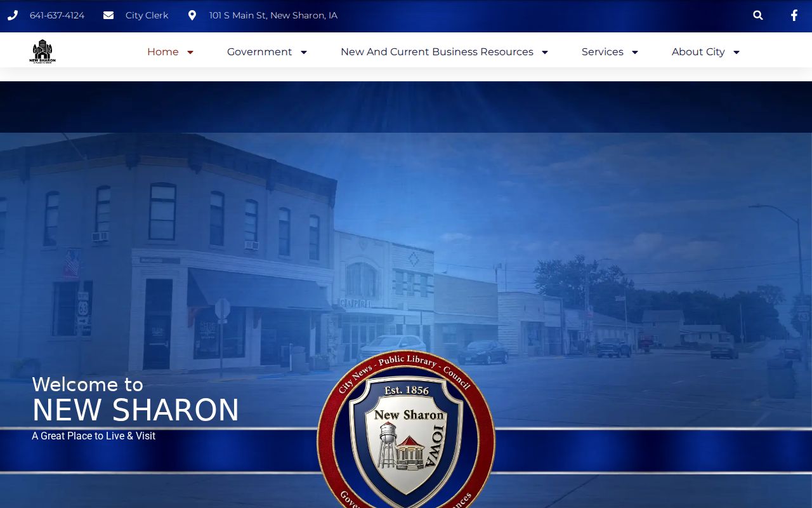Open the Government menu item
This screenshot has width=812, height=508.
click(259, 52)
